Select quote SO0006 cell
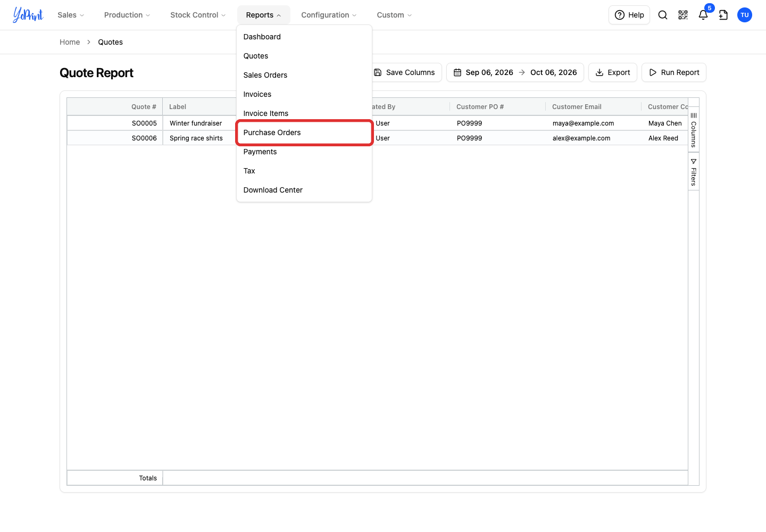The height and width of the screenshot is (532, 766). 115,138
